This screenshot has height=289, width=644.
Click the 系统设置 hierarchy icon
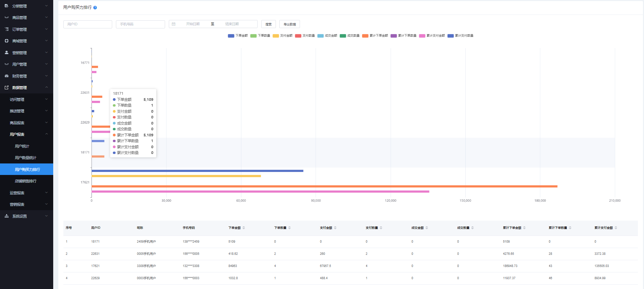coord(6,216)
